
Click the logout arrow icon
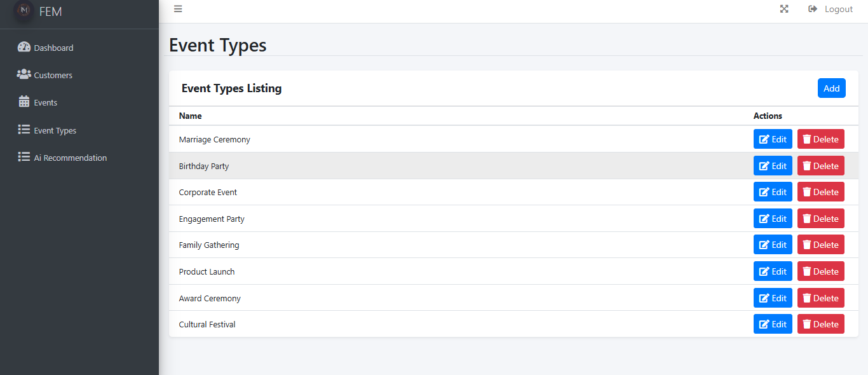[x=813, y=9]
